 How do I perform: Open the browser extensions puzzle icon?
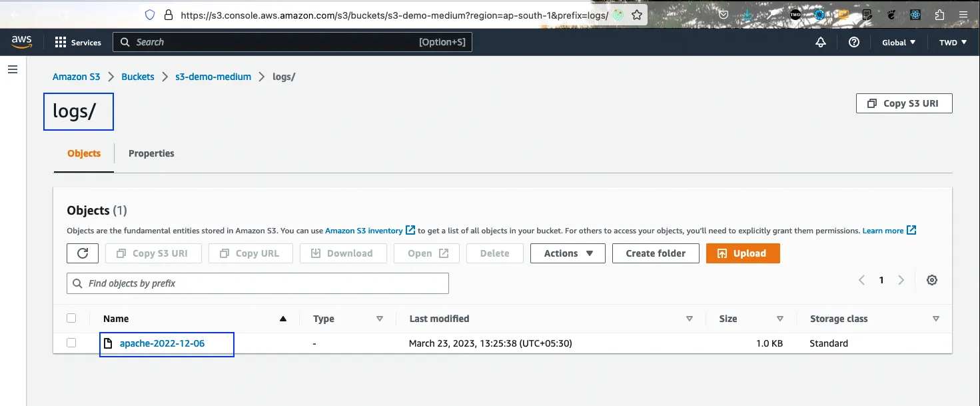pyautogui.click(x=940, y=14)
